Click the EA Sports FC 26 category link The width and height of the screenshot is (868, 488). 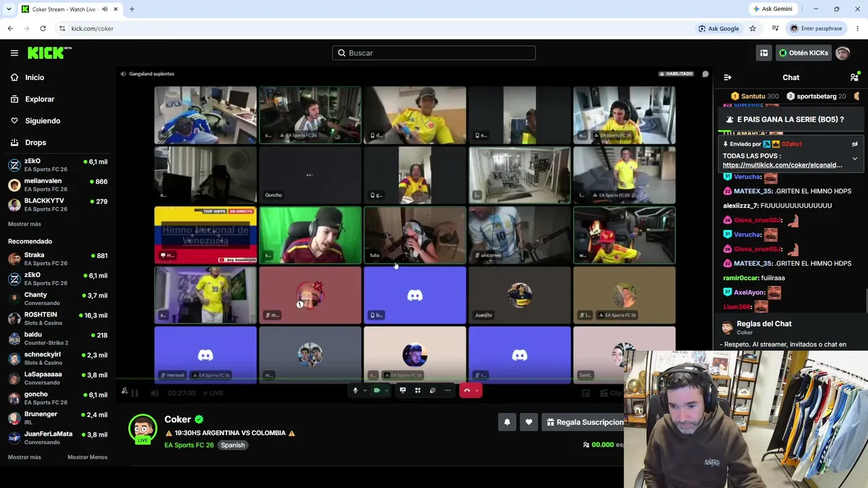[189, 445]
